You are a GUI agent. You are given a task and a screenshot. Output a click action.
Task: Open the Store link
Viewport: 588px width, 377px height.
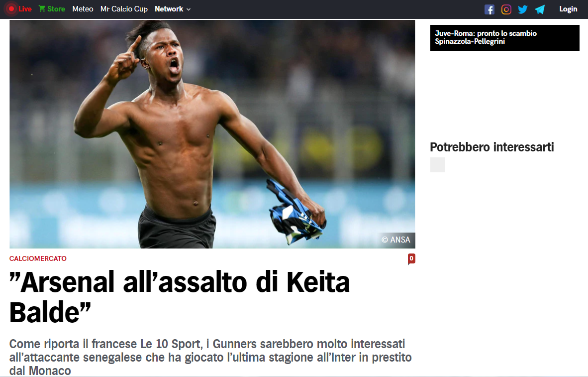56,9
